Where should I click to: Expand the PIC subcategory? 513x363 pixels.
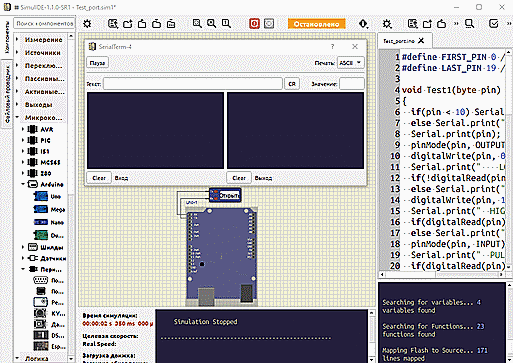pos(23,140)
